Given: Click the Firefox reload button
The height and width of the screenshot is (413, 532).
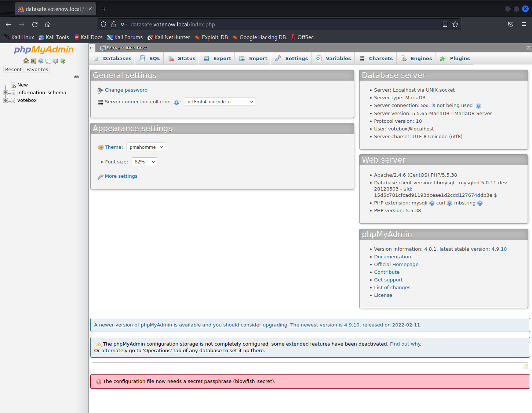Looking at the screenshot, I should click(x=35, y=25).
